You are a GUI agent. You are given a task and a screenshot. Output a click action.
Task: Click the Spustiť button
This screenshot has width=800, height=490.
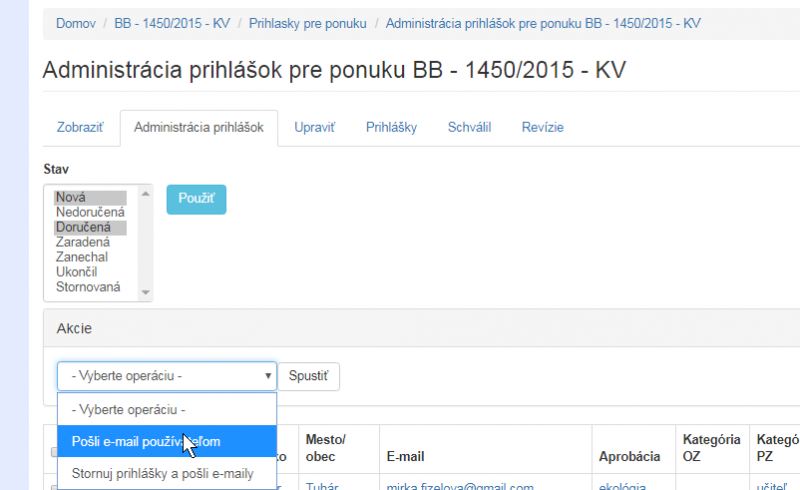309,376
